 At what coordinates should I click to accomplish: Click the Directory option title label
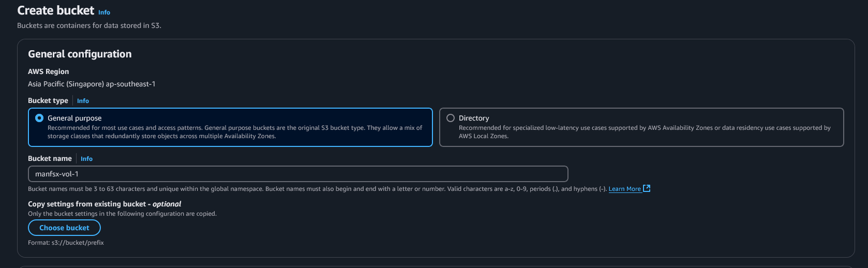(x=474, y=118)
